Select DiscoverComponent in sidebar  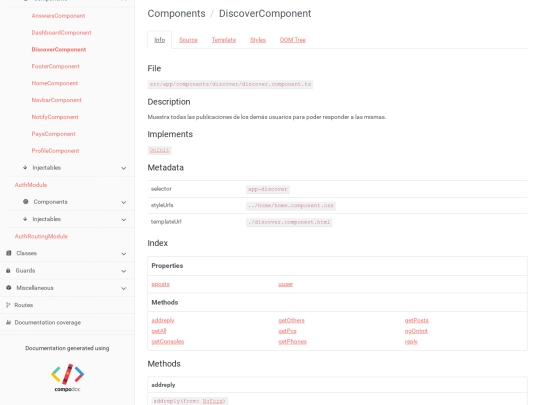[x=59, y=50]
